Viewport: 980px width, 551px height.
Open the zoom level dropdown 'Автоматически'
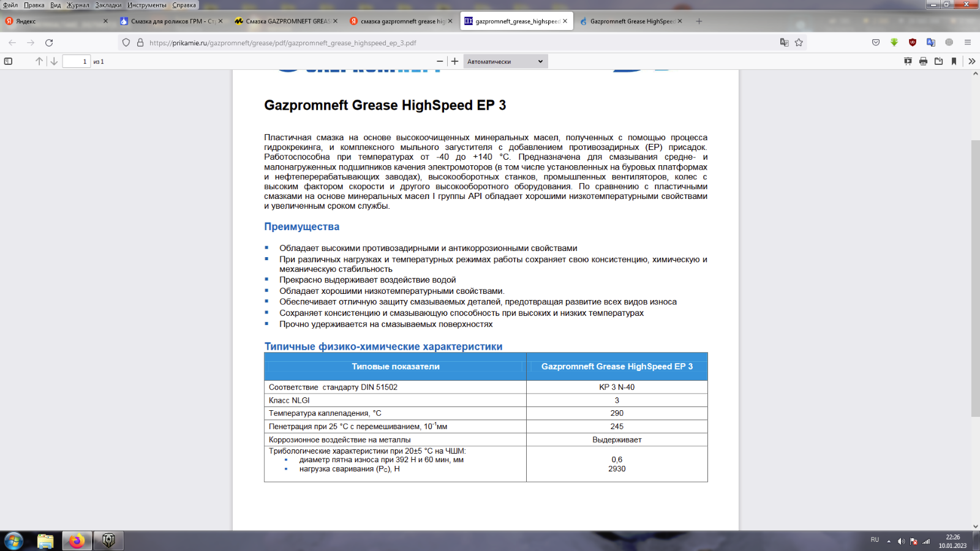pos(505,61)
